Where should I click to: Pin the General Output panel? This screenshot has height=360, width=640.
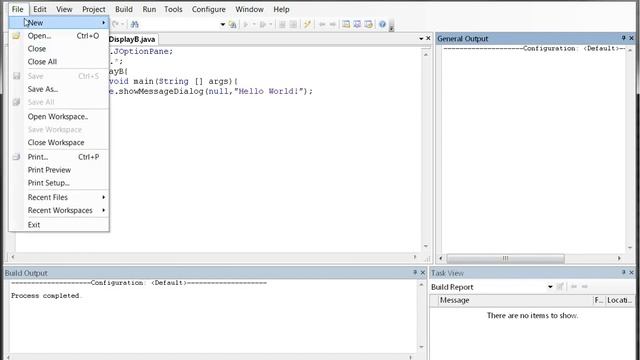[624, 38]
